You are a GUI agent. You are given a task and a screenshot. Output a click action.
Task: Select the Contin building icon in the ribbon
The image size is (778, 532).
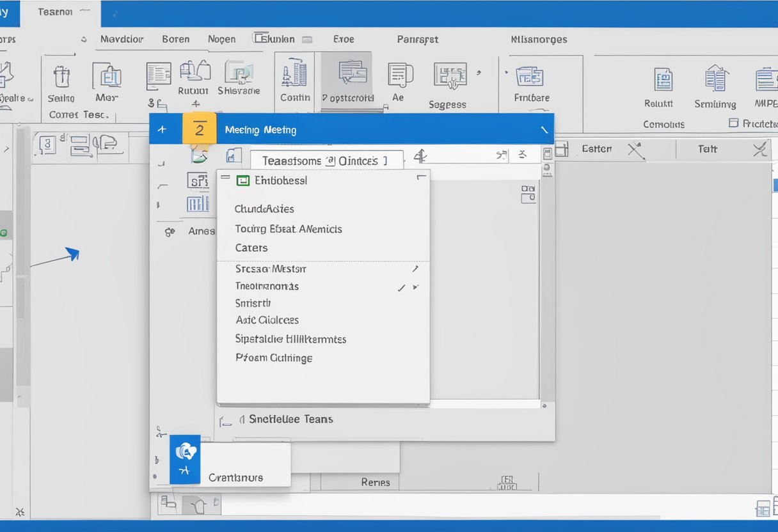294,75
